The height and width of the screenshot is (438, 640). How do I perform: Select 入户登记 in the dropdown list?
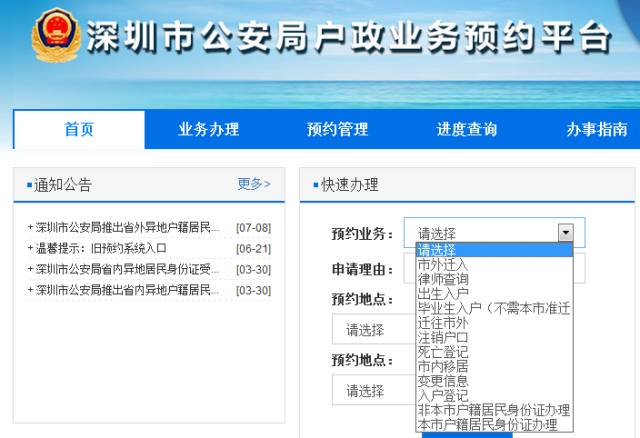pyautogui.click(x=494, y=396)
